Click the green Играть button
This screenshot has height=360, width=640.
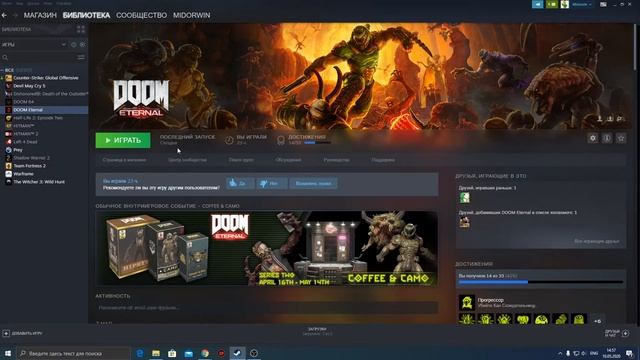(123, 140)
